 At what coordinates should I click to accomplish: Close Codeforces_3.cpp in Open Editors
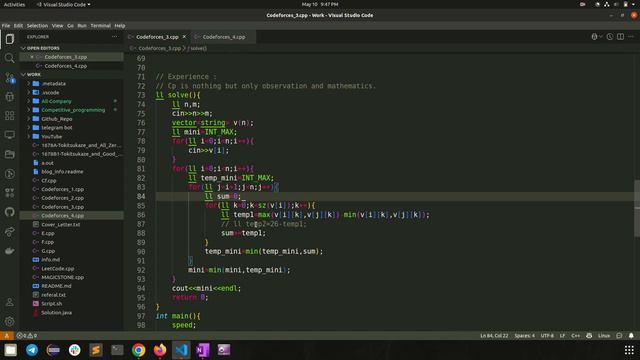point(32,57)
